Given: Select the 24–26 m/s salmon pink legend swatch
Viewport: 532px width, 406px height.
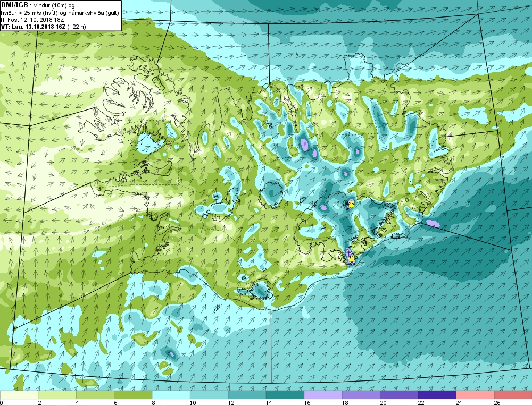Looking at the screenshot, I should tap(475, 395).
